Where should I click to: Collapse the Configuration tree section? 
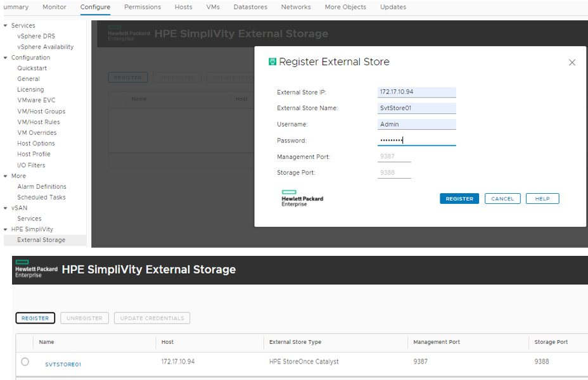(6, 58)
